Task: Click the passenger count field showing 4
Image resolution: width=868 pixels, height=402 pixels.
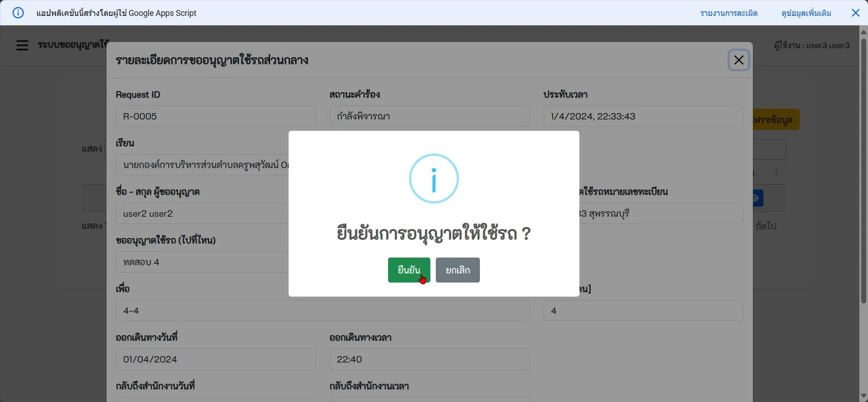Action: coord(643,311)
